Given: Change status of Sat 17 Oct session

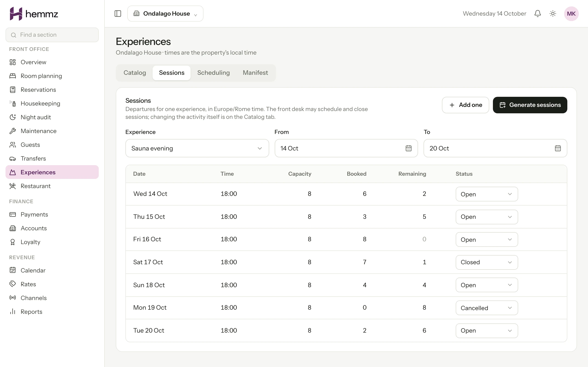Looking at the screenshot, I should [x=487, y=262].
